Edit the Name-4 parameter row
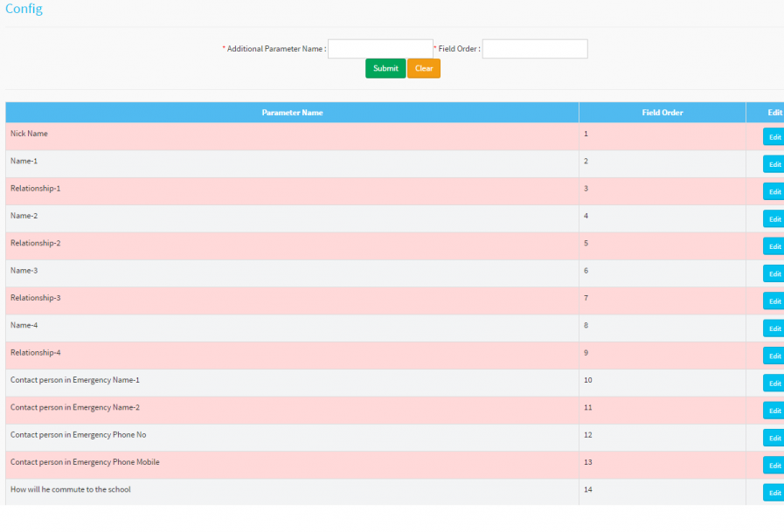 (774, 328)
